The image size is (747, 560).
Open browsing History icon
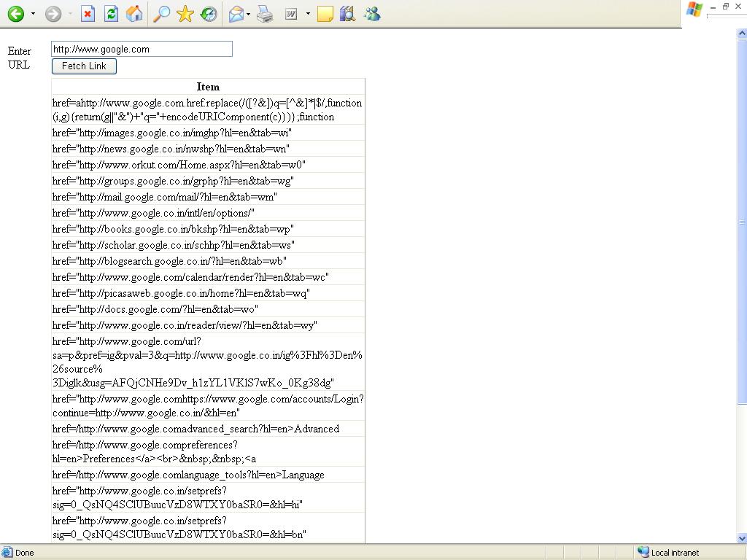(x=209, y=14)
